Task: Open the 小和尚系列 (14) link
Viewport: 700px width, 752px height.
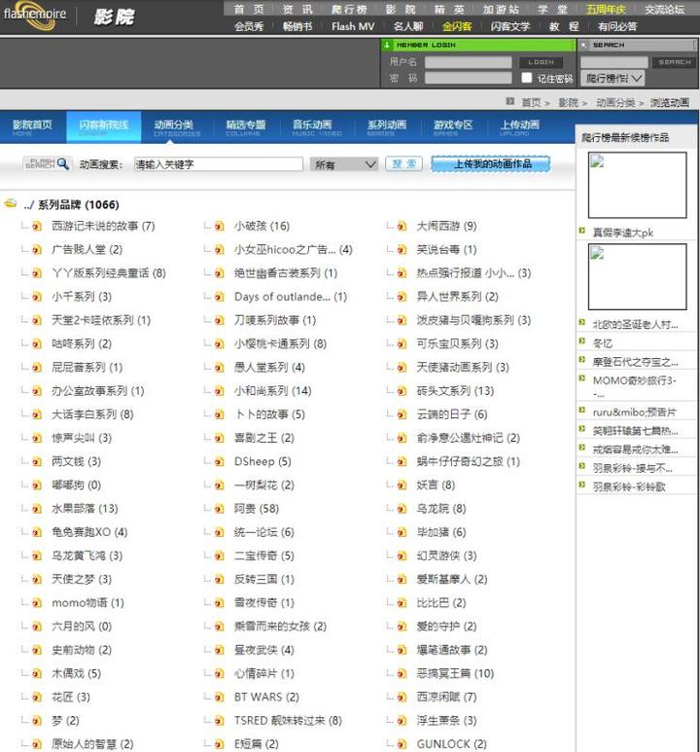Action: click(x=272, y=391)
